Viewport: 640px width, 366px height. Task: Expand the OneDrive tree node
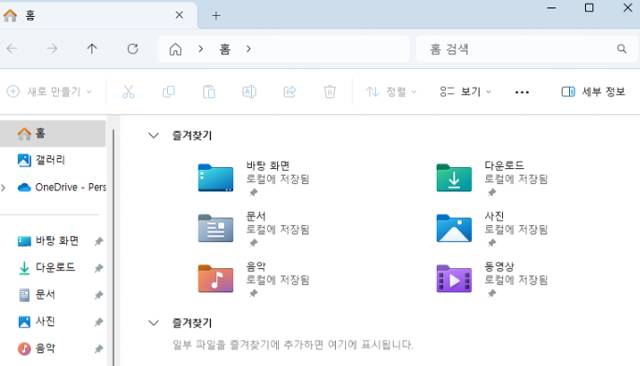pyautogui.click(x=3, y=188)
